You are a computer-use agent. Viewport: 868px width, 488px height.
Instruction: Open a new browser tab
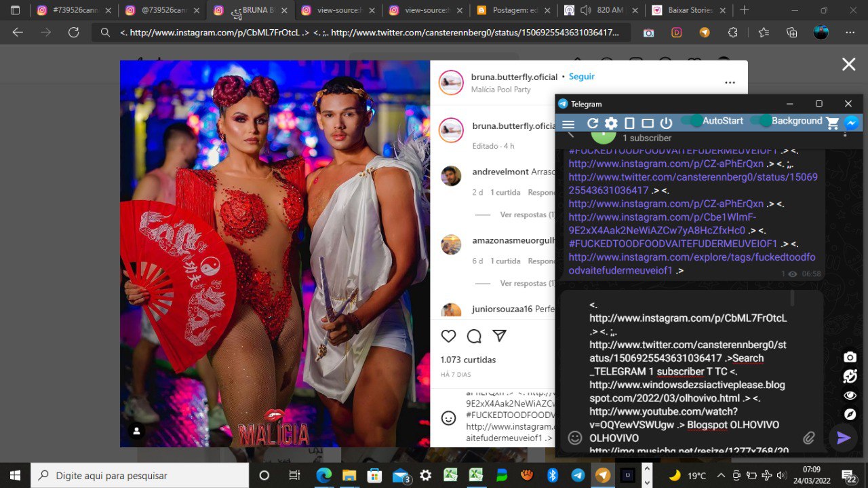pyautogui.click(x=744, y=10)
